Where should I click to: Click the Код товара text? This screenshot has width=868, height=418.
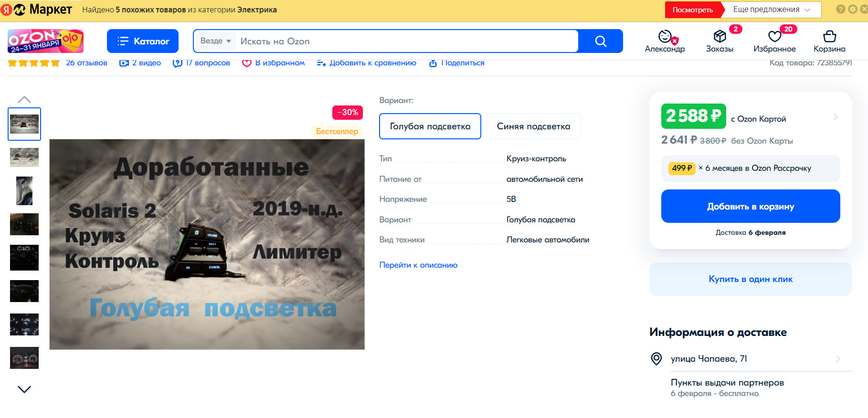click(810, 63)
